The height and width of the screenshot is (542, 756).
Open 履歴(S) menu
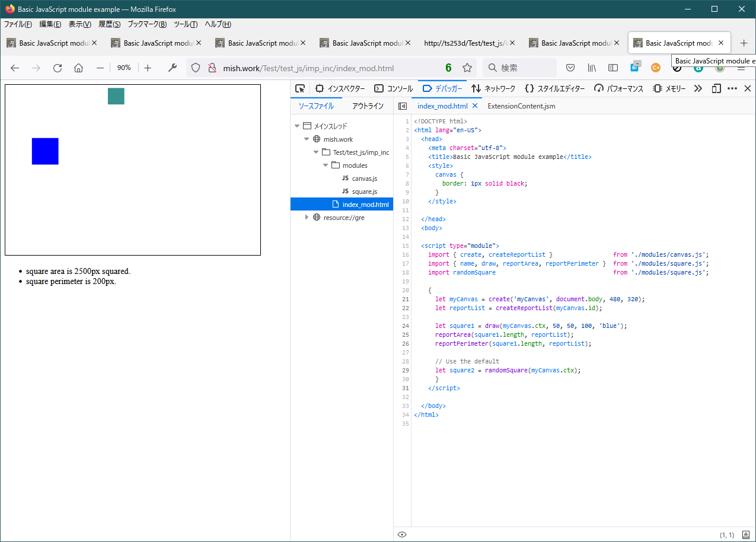tap(109, 24)
